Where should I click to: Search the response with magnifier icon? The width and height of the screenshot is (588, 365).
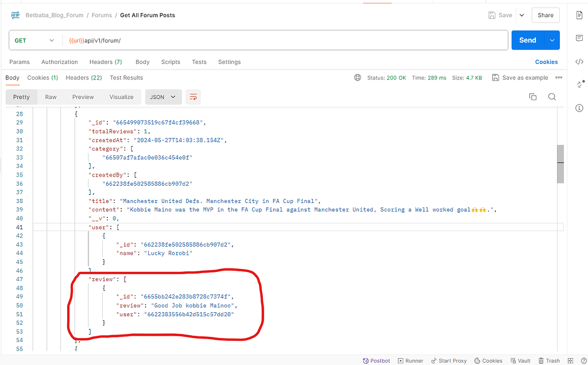pyautogui.click(x=552, y=97)
